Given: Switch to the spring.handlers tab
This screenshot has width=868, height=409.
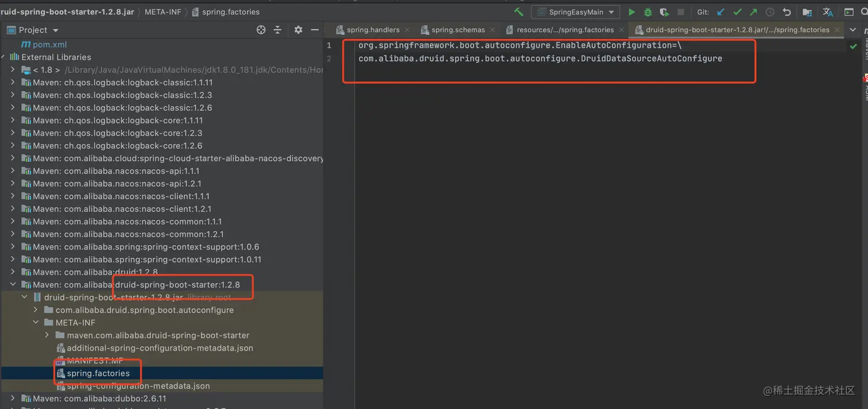Looking at the screenshot, I should [x=373, y=30].
